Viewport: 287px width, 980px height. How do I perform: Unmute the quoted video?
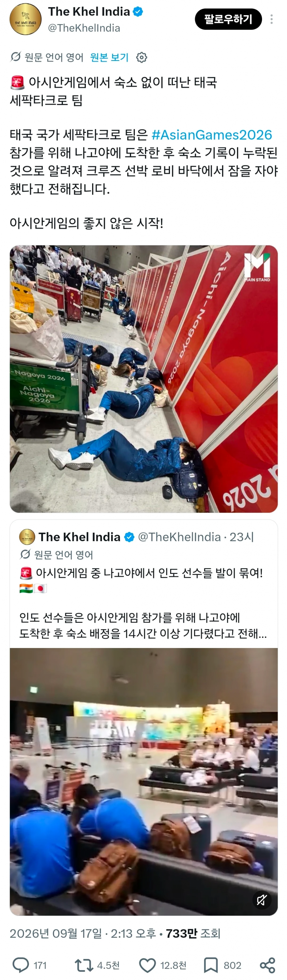click(x=262, y=900)
